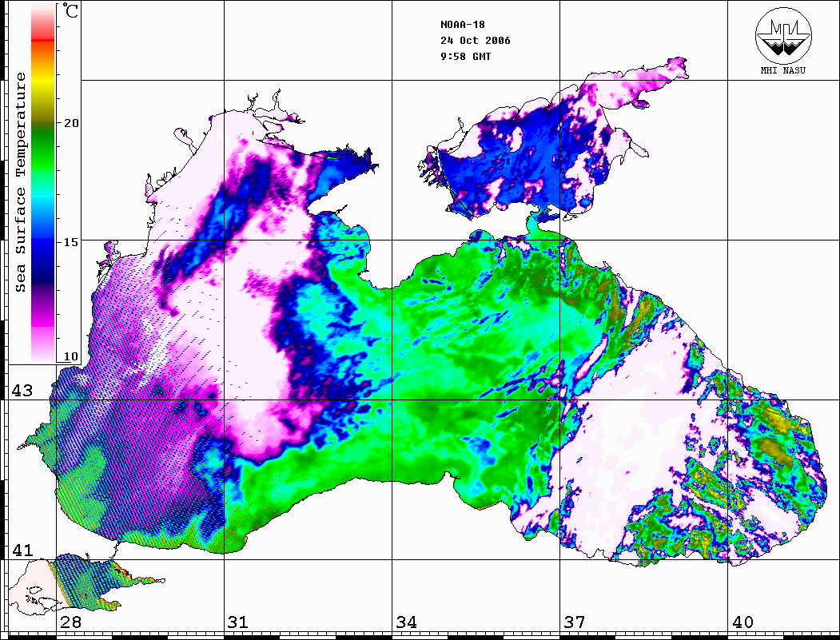
Task: Click the MHI NASU logo emblem
Action: [783, 35]
